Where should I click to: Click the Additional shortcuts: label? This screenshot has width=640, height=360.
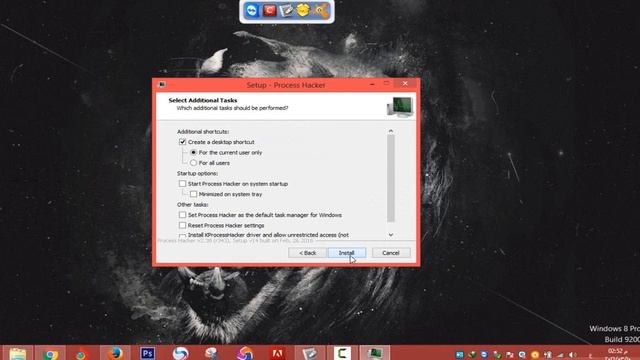203,131
